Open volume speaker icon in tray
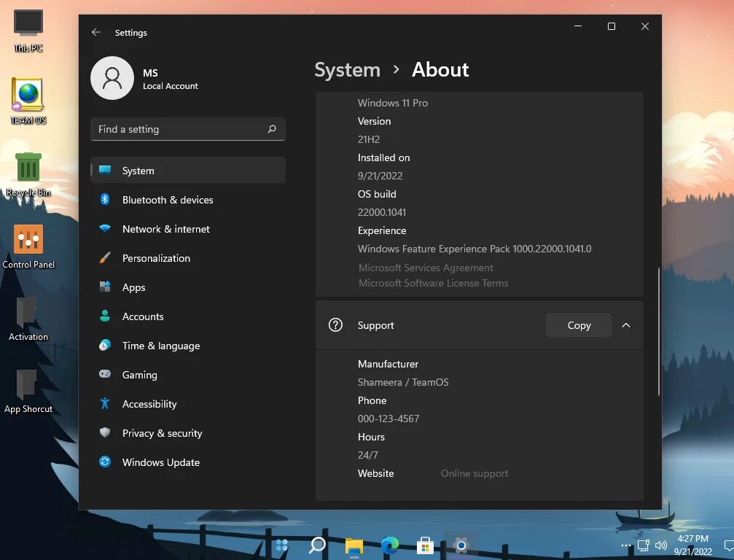The width and height of the screenshot is (734, 560). coord(661,545)
